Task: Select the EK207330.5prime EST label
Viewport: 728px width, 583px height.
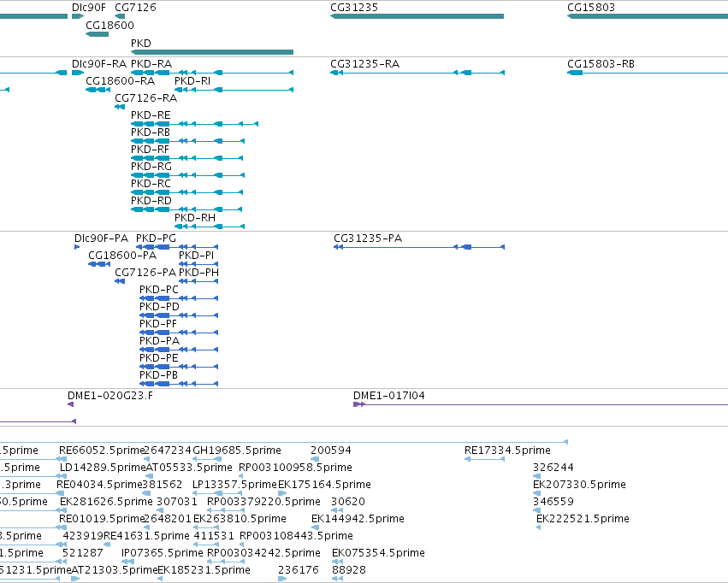Action: coord(579,485)
